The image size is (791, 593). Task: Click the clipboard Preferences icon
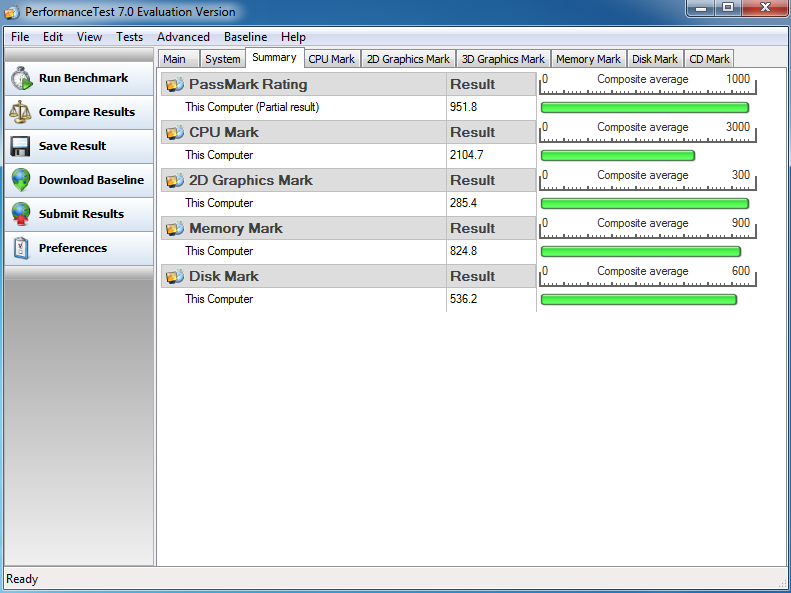tap(21, 248)
